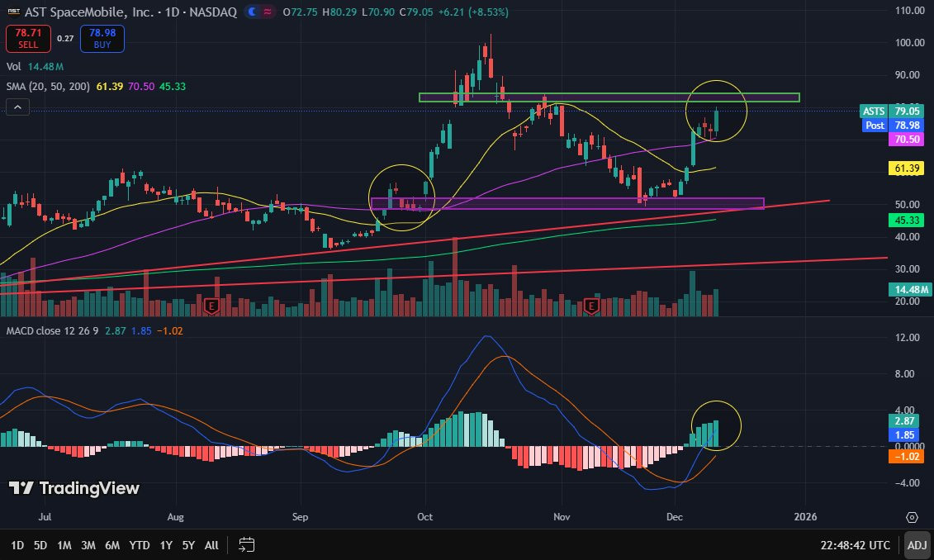Toggle the ADJ adjusted-data button

pos(917,545)
